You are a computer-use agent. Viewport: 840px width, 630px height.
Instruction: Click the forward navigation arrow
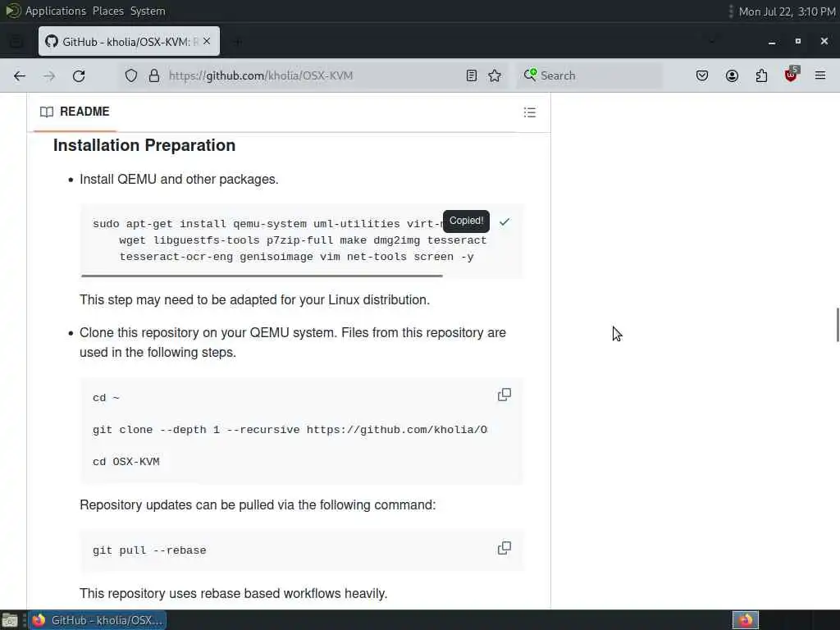pyautogui.click(x=49, y=75)
